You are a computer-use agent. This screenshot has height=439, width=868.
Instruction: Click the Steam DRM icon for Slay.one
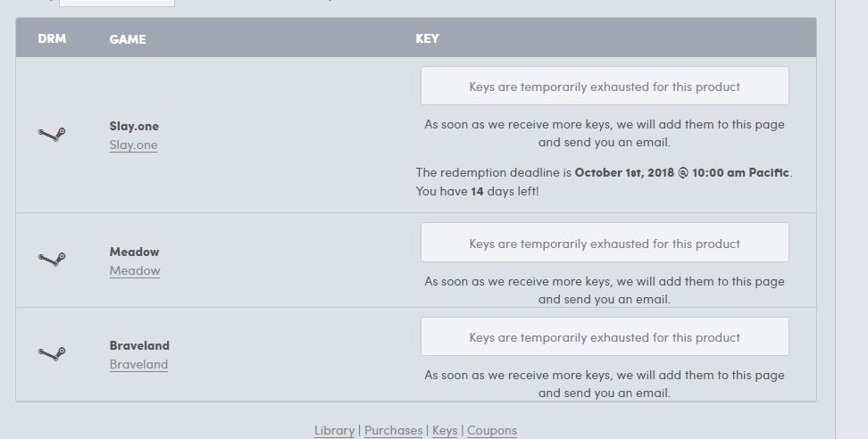[x=52, y=135]
